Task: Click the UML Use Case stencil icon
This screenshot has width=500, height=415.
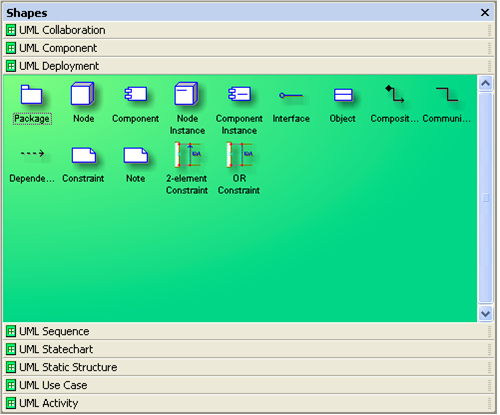Action: click(11, 386)
